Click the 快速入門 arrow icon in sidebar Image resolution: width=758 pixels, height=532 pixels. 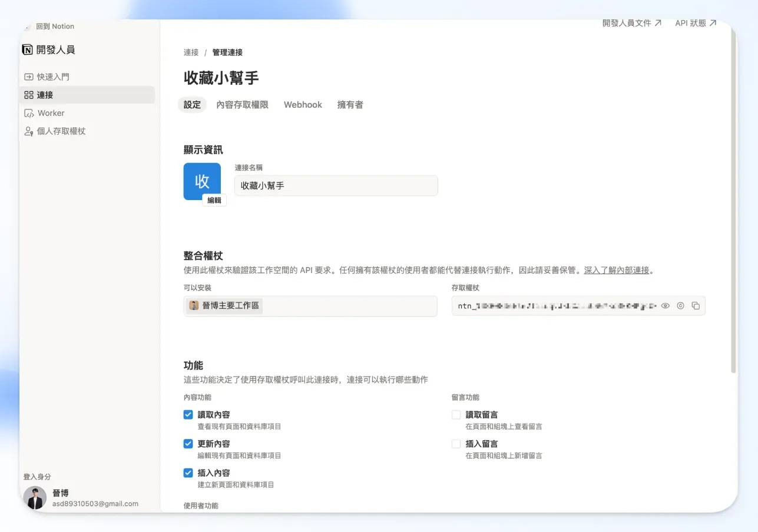coord(28,77)
